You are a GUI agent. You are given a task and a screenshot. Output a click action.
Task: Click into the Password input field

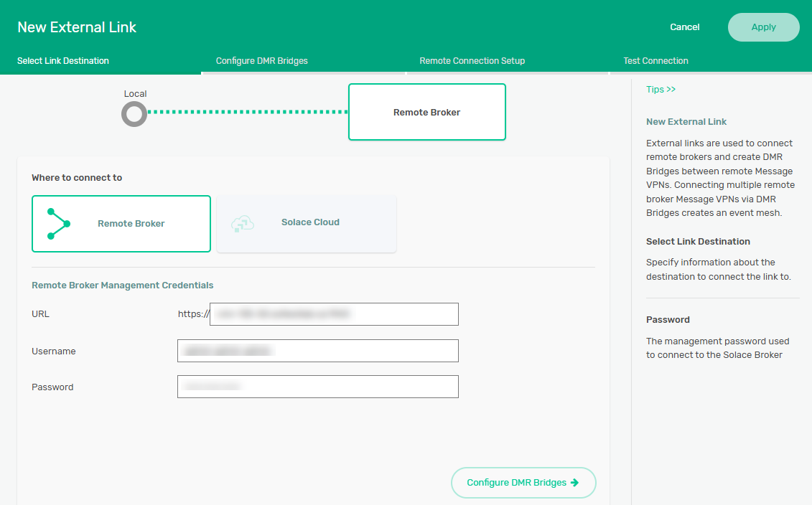pyautogui.click(x=317, y=387)
